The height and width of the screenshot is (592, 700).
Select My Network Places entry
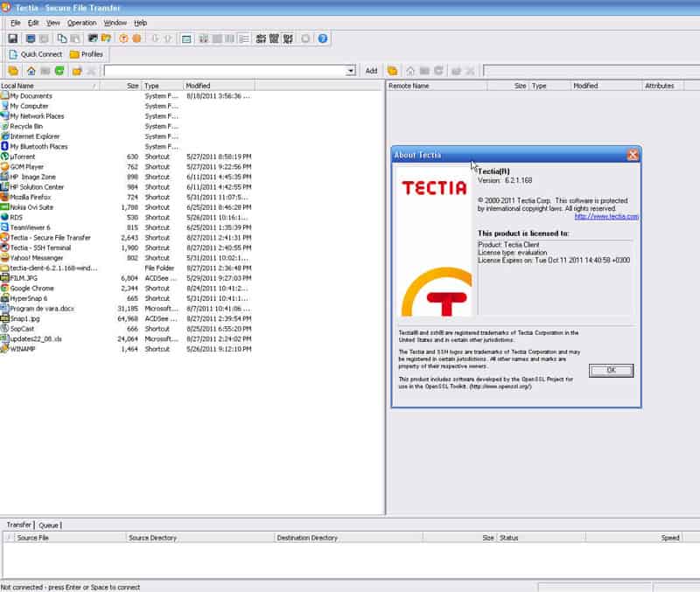[x=37, y=116]
